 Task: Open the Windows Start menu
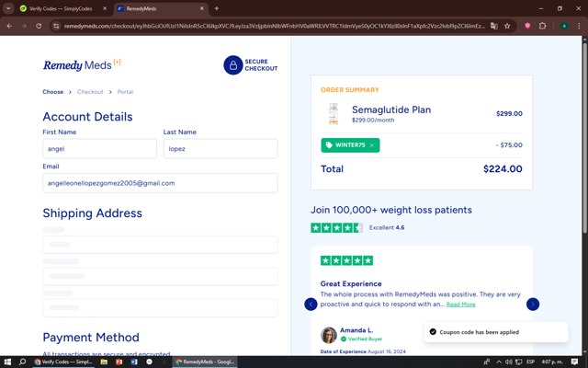pyautogui.click(x=7, y=362)
